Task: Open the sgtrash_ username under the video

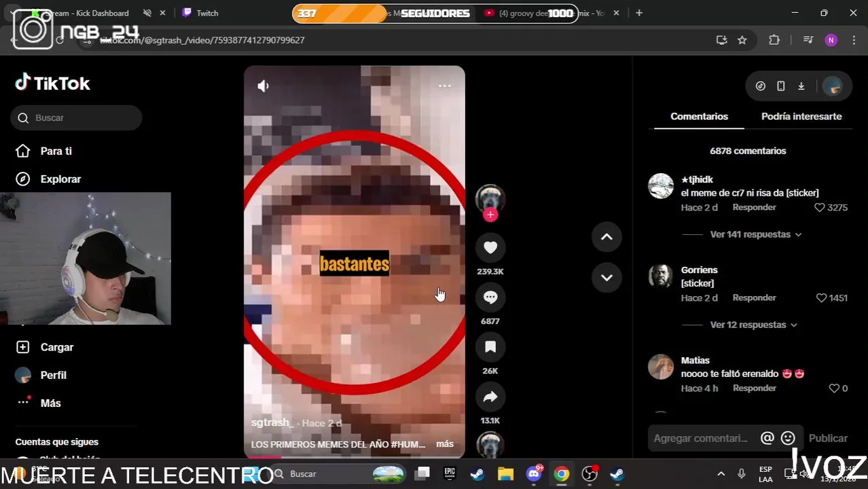Action: [x=272, y=422]
